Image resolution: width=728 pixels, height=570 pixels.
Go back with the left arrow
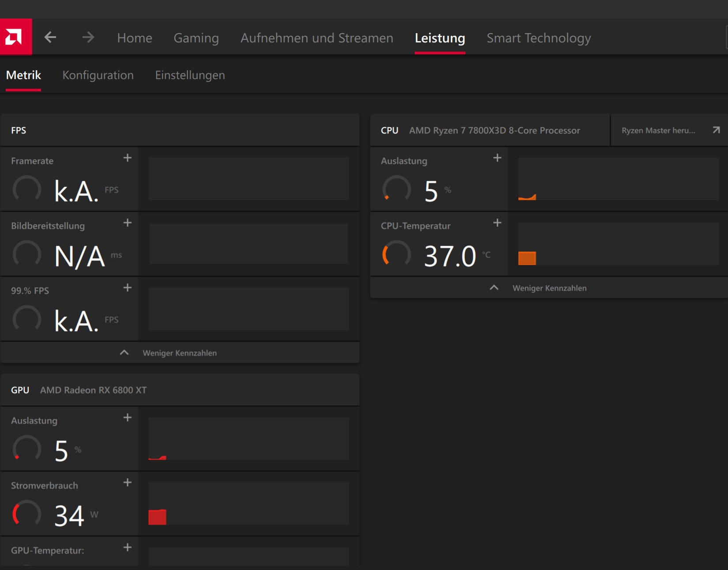(50, 37)
